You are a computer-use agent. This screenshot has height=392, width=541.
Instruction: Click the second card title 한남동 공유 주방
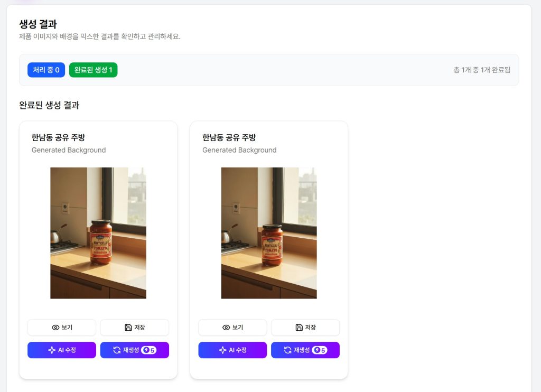click(x=229, y=137)
